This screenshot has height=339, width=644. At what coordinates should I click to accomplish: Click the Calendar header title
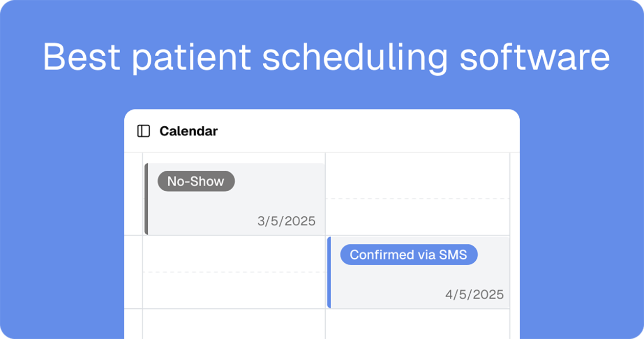[189, 131]
